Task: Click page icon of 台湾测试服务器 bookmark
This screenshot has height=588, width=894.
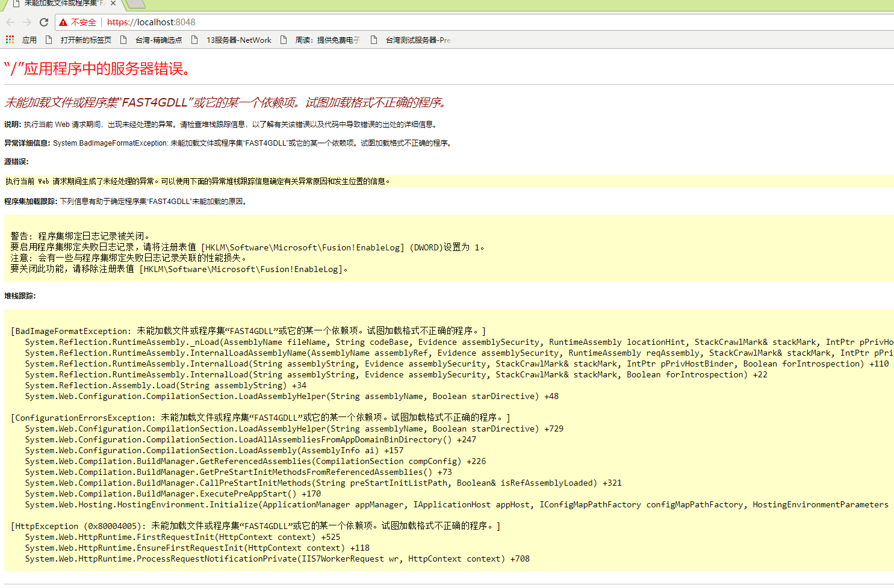Action: pos(374,40)
